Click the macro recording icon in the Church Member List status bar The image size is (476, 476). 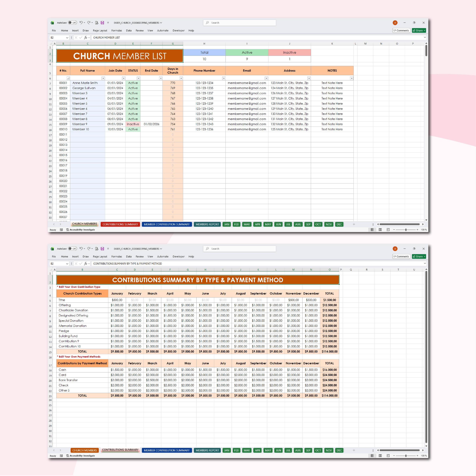point(61,230)
